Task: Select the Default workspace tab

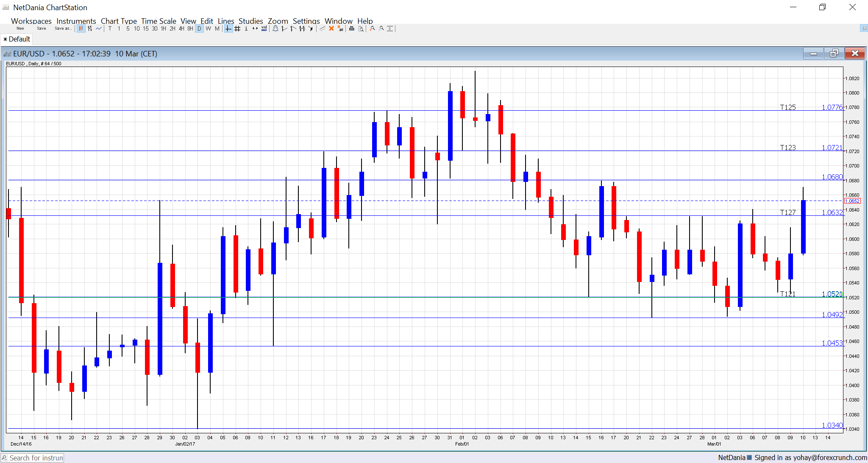Action: [17, 39]
